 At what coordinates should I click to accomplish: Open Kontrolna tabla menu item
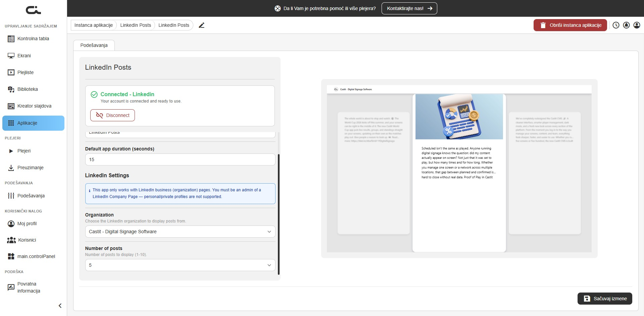(33, 39)
